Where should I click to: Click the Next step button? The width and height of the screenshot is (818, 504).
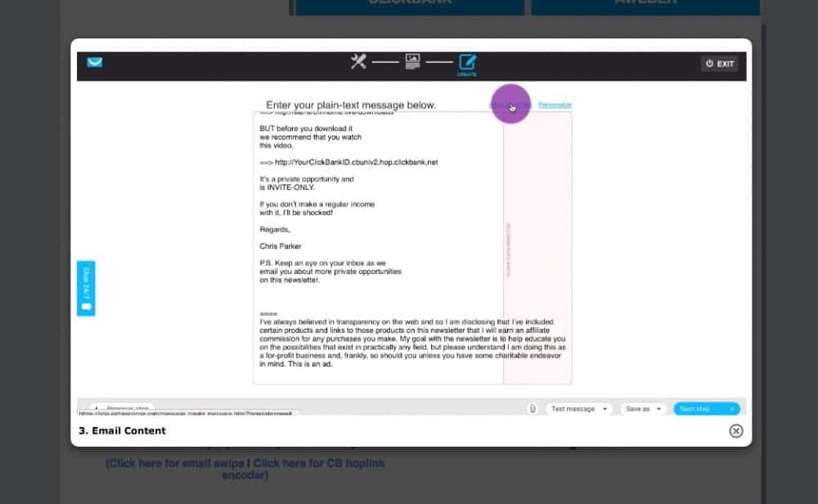point(707,408)
